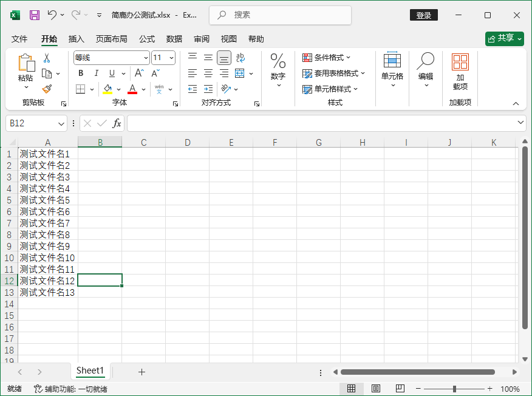Open the conditional formatting options
The width and height of the screenshot is (532, 396).
pyautogui.click(x=327, y=57)
